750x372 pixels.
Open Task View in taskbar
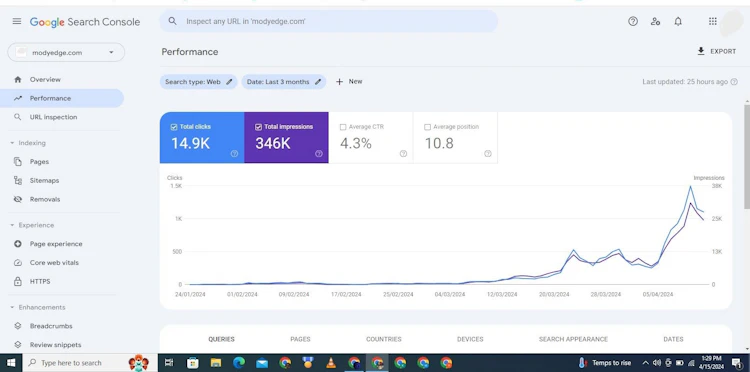169,363
